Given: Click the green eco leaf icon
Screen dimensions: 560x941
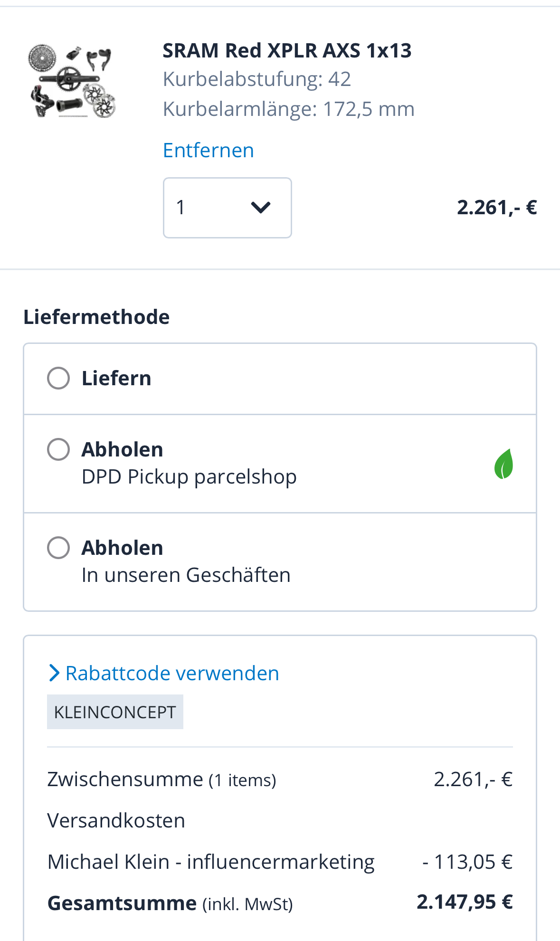Looking at the screenshot, I should (x=503, y=464).
